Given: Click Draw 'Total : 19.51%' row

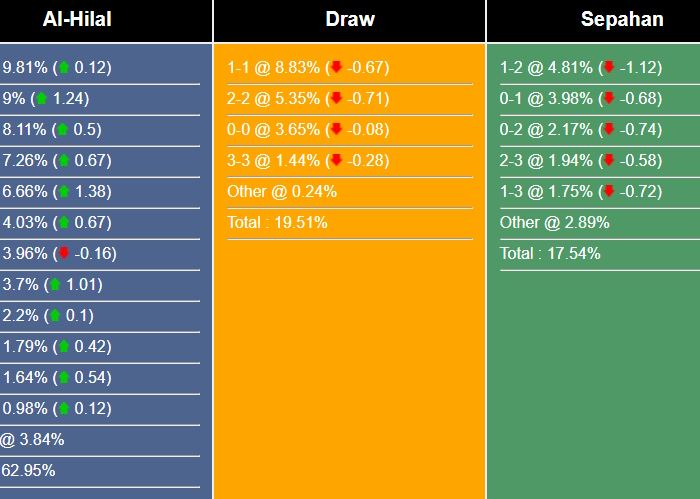Looking at the screenshot, I should point(277,222).
